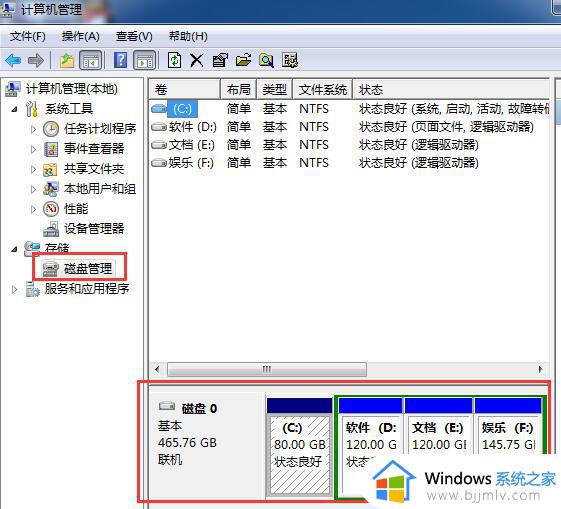The image size is (561, 509).
Task: Collapse the 存储 tree node
Action: click(x=14, y=249)
